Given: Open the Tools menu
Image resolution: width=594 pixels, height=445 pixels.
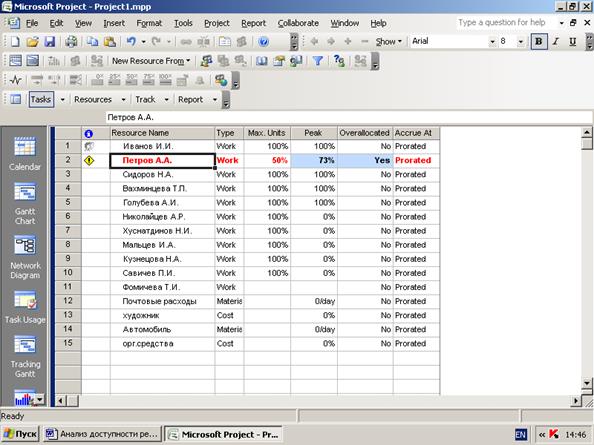Looking at the screenshot, I should (x=183, y=23).
